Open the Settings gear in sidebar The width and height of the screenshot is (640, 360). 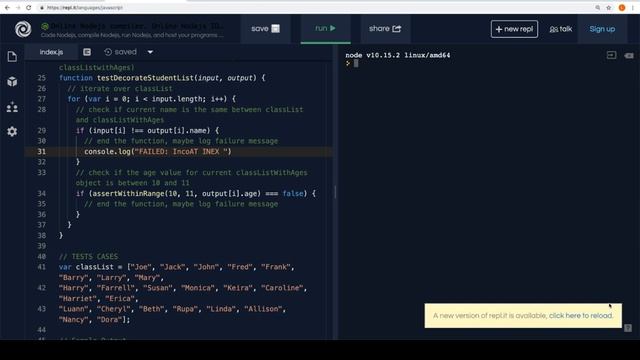click(x=12, y=131)
